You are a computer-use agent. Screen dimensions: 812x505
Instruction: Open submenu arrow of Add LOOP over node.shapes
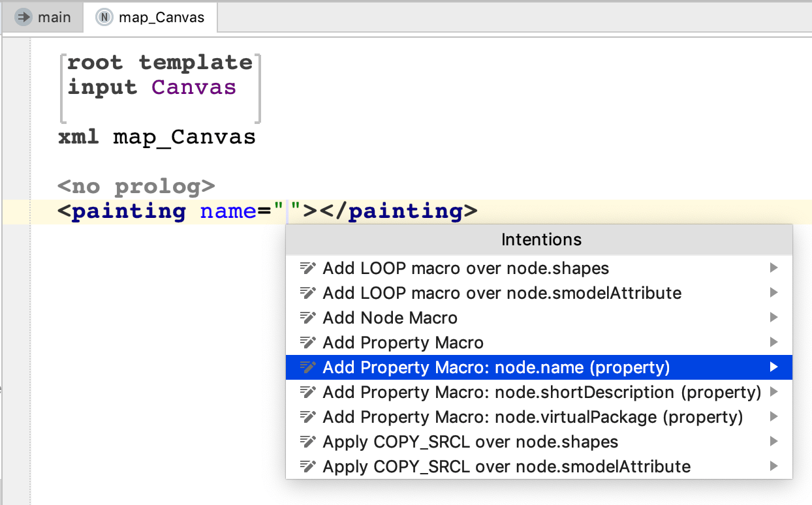[773, 268]
